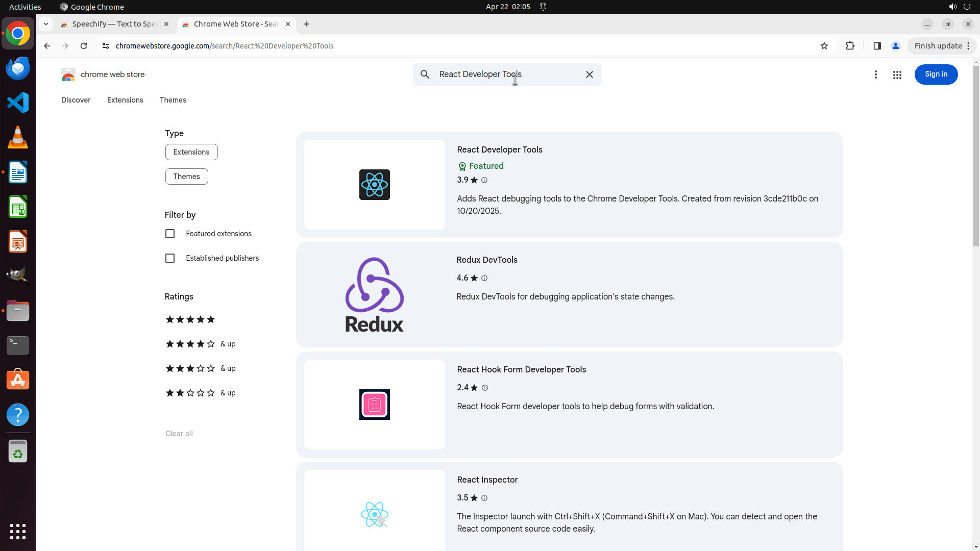Click the bookmark star icon in address bar
The width and height of the screenshot is (980, 551).
coord(824,46)
